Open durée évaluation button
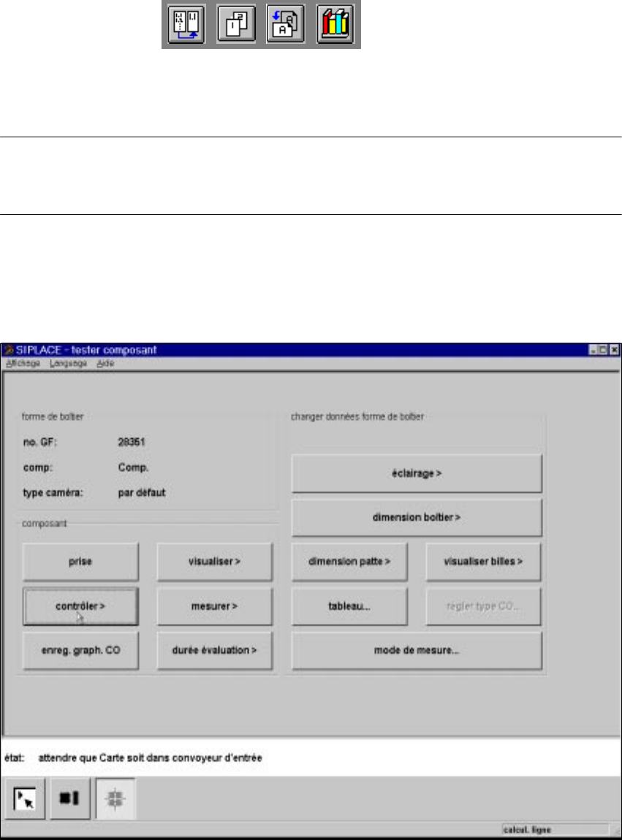 [x=214, y=650]
